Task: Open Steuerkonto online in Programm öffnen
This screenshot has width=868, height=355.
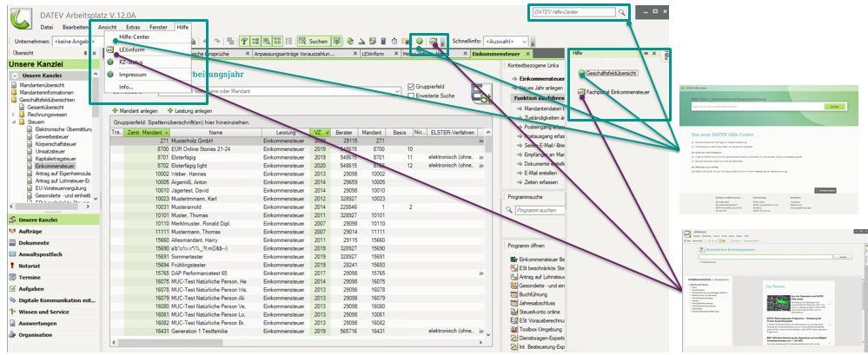Action: (535, 312)
